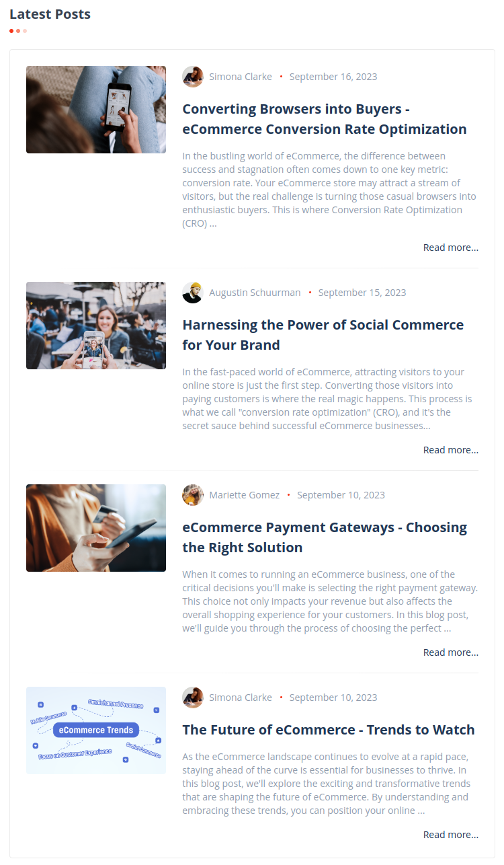Click Simona Clarke's avatar on the last post
504x865 pixels.
click(193, 698)
